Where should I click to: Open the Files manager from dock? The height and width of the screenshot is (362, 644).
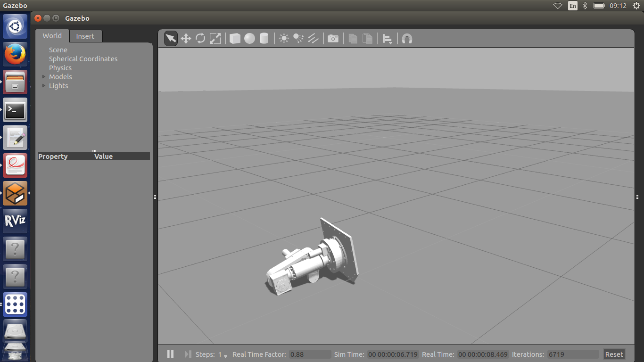(15, 82)
